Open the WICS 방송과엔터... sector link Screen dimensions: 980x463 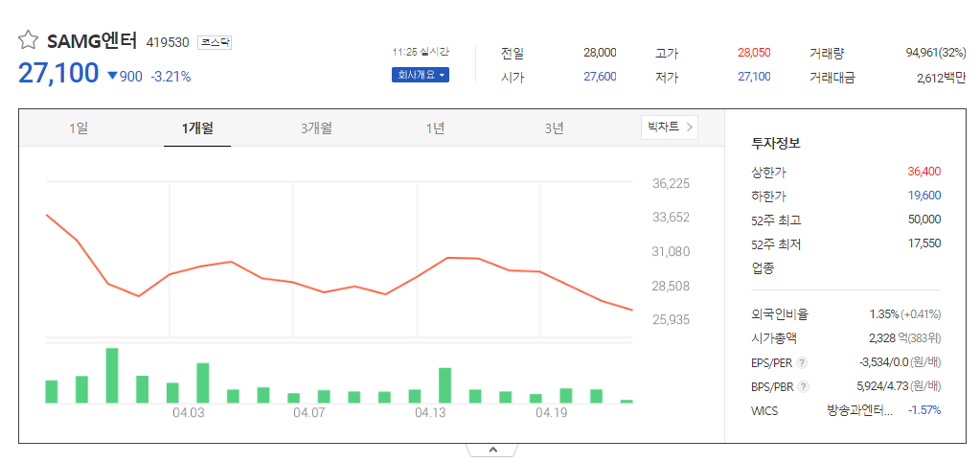(x=859, y=410)
